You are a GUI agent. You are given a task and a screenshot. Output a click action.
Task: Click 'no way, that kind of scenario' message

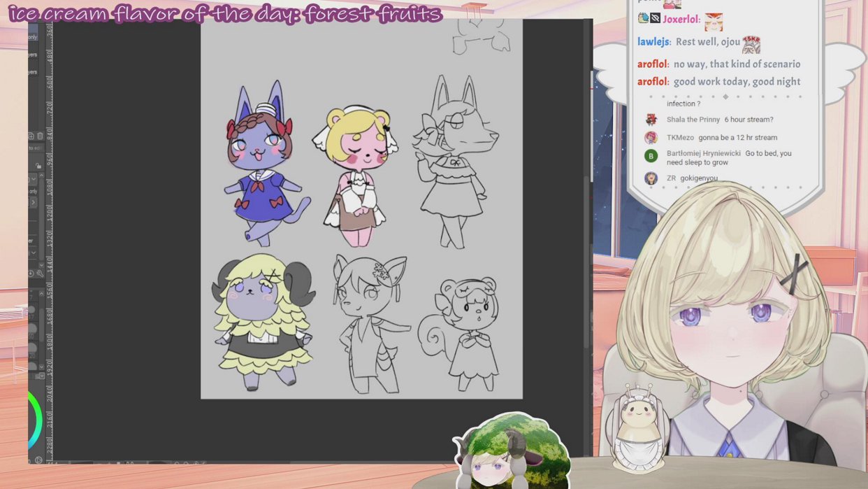pos(737,64)
